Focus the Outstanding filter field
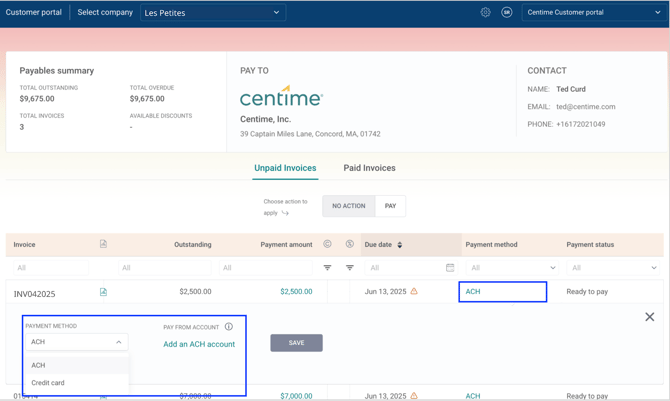Image resolution: width=670 pixels, height=401 pixels. [x=165, y=268]
